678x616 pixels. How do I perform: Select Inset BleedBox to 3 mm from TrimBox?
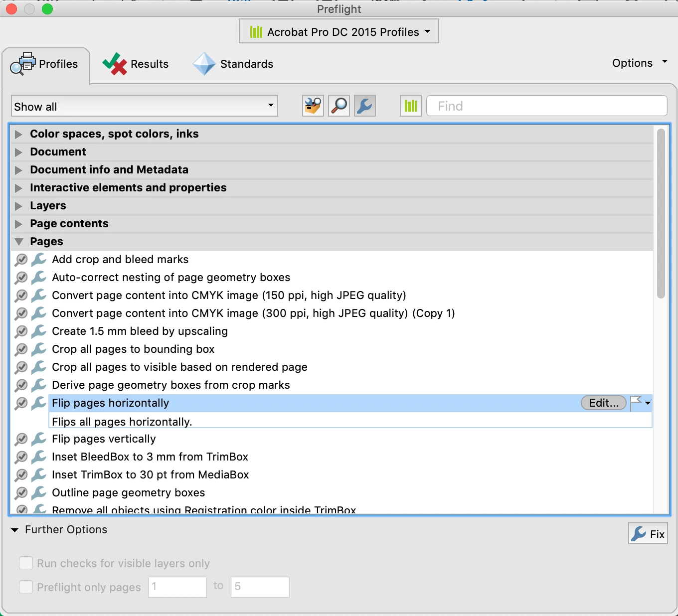(150, 457)
